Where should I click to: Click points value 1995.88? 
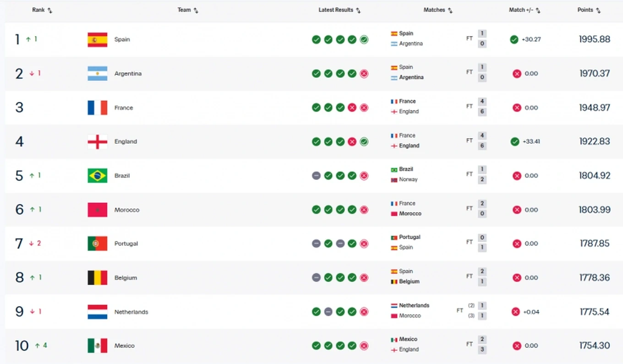[x=595, y=40]
